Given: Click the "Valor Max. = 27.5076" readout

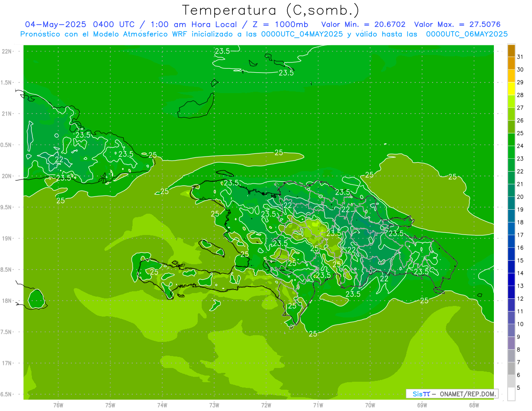Looking at the screenshot, I should click(458, 24).
